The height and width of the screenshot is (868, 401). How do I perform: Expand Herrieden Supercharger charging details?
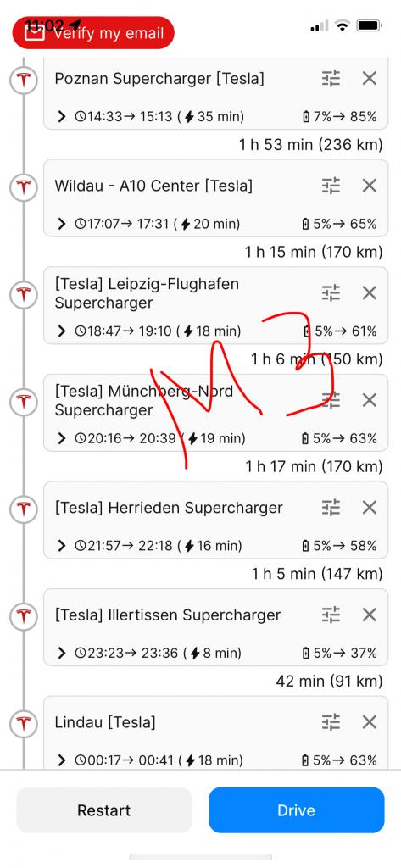(x=62, y=546)
